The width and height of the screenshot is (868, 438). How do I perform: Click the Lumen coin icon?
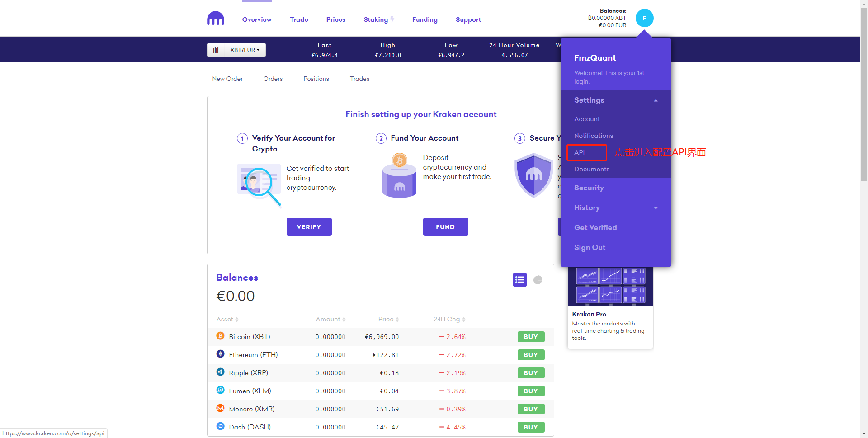tap(220, 390)
